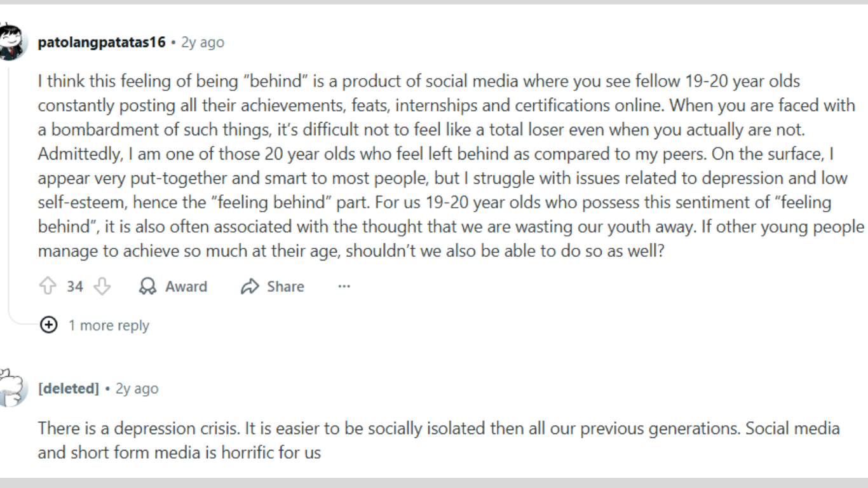Viewport: 868px width, 488px height.
Task: Collapse thread using the vertical thread line
Action: pos(8,191)
